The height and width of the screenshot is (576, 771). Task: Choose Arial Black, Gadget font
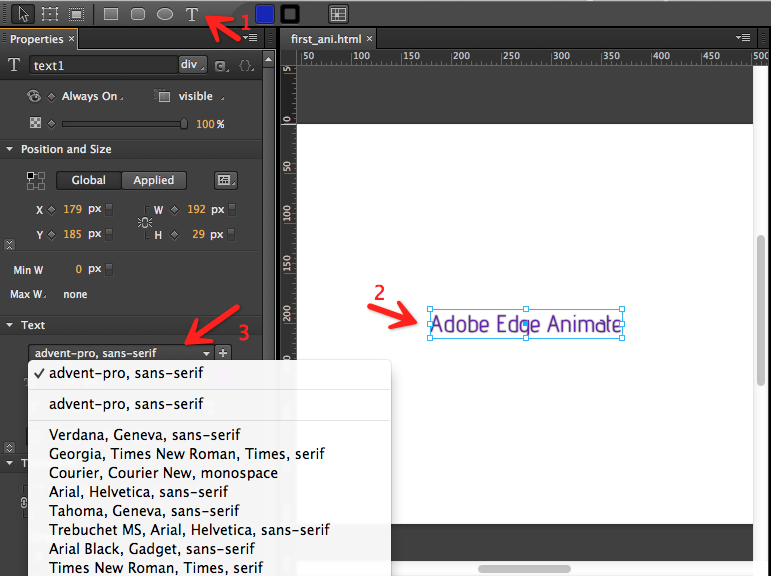(x=209, y=549)
